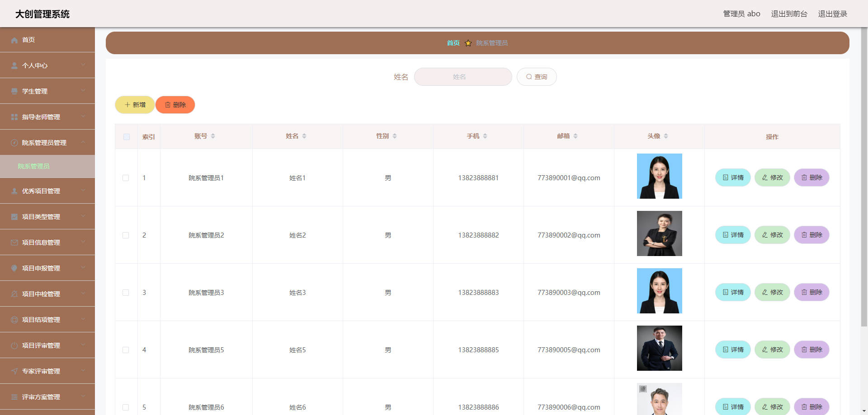This screenshot has height=415, width=868.
Task: Click the 退出到前台 link in header
Action: [789, 14]
